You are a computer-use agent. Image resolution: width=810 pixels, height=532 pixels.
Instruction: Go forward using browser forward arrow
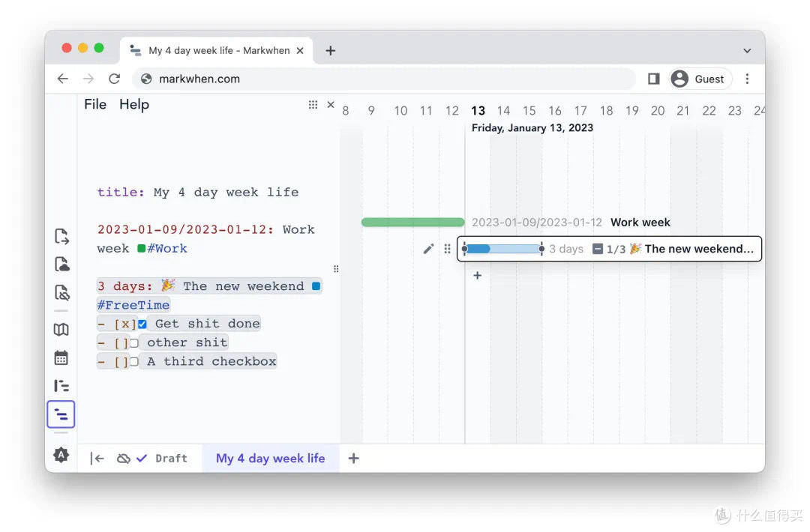tap(88, 79)
